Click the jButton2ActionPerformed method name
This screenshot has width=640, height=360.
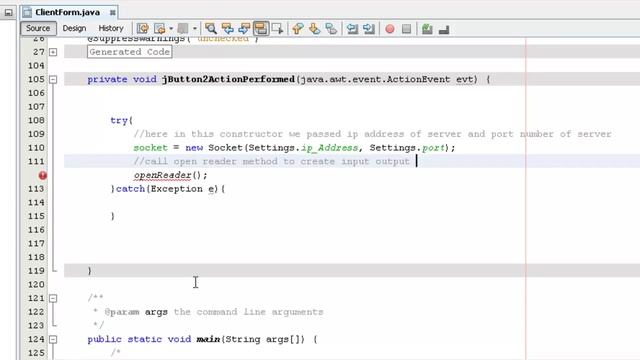228,79
